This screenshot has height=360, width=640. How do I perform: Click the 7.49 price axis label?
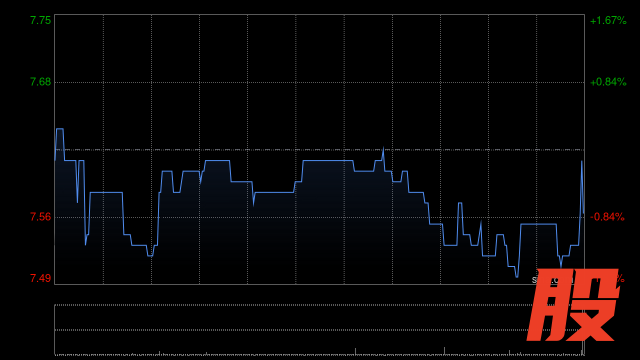coord(40,278)
